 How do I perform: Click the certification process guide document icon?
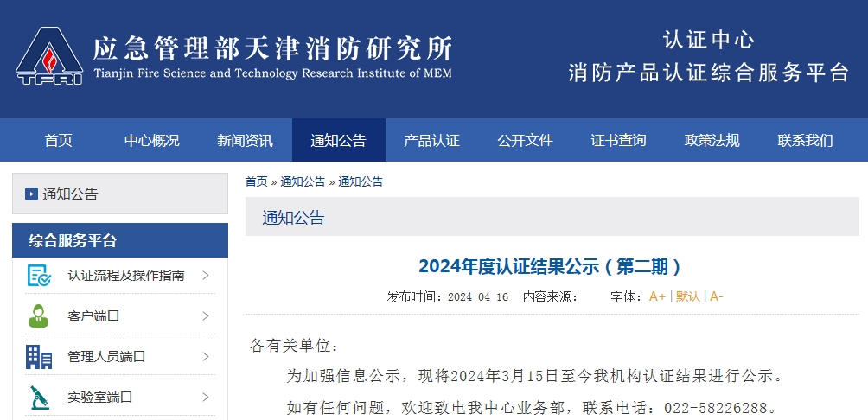click(39, 276)
